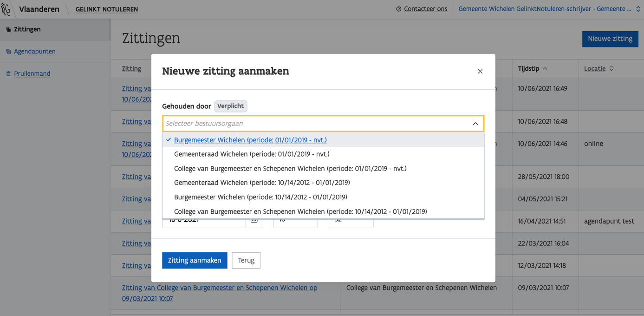Image resolution: width=644 pixels, height=316 pixels.
Task: Click the Zittingen sidebar icon
Action: click(8, 29)
